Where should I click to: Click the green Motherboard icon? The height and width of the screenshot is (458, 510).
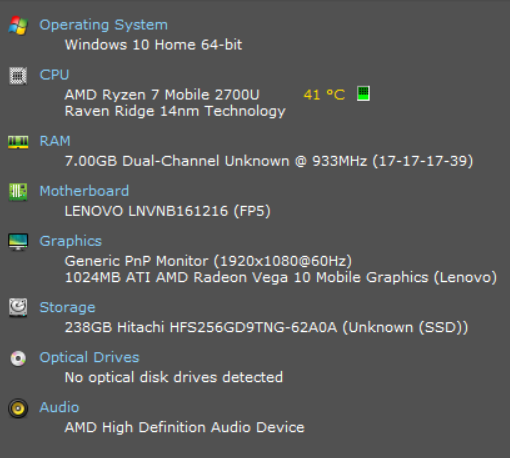(x=18, y=192)
